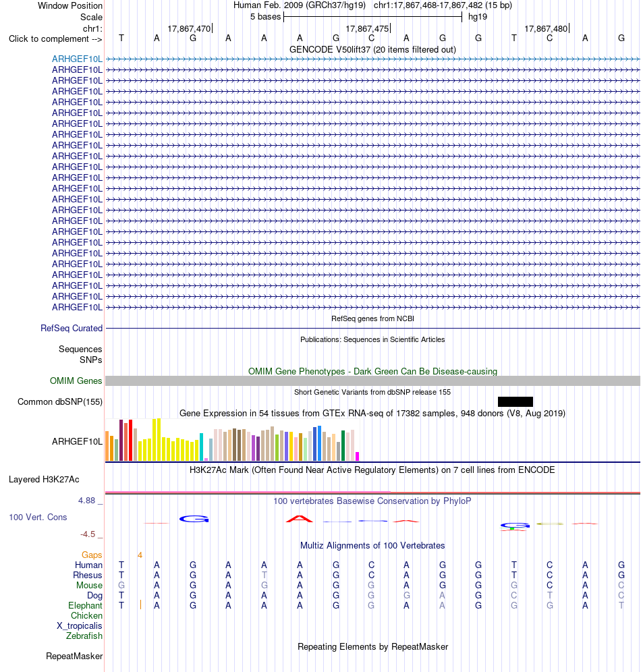Image resolution: width=641 pixels, height=672 pixels.
Task: Click the 'Zebrafish' alignment row label
Action: click(x=84, y=636)
